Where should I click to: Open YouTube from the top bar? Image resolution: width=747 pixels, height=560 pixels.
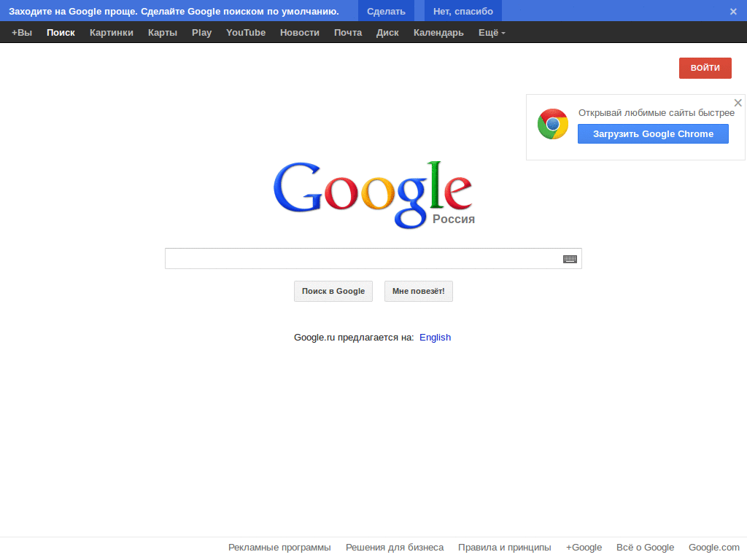coord(246,33)
